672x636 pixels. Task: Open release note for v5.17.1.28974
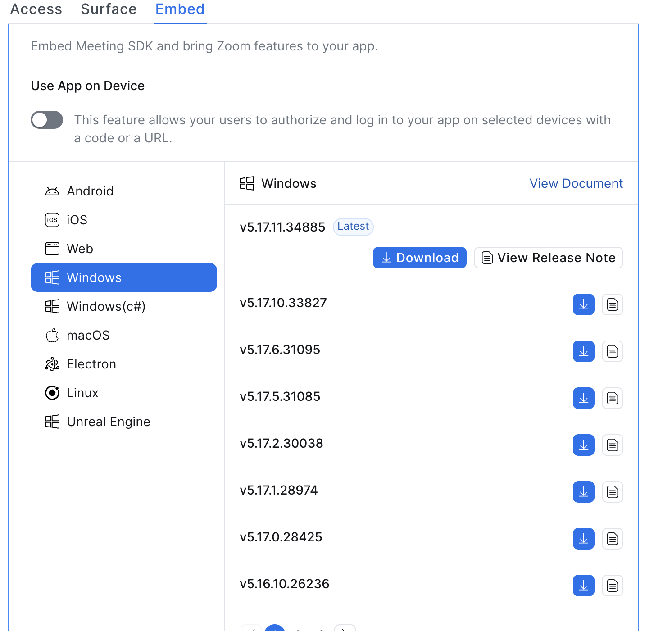point(612,492)
